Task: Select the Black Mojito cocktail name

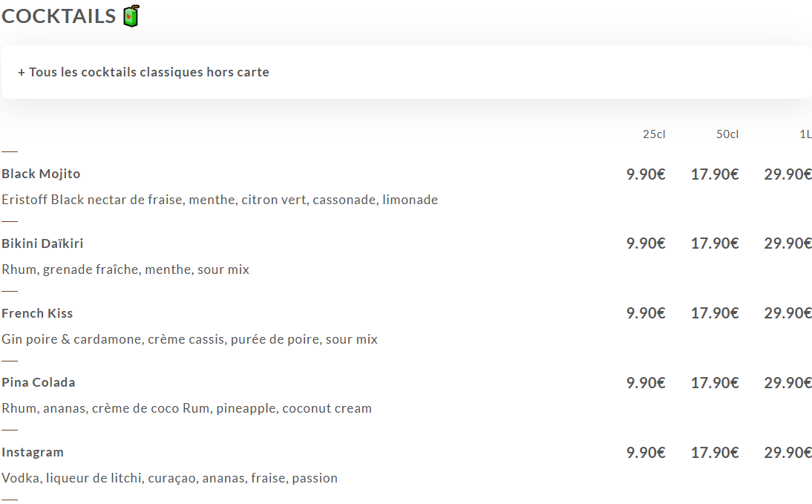Action: tap(41, 174)
